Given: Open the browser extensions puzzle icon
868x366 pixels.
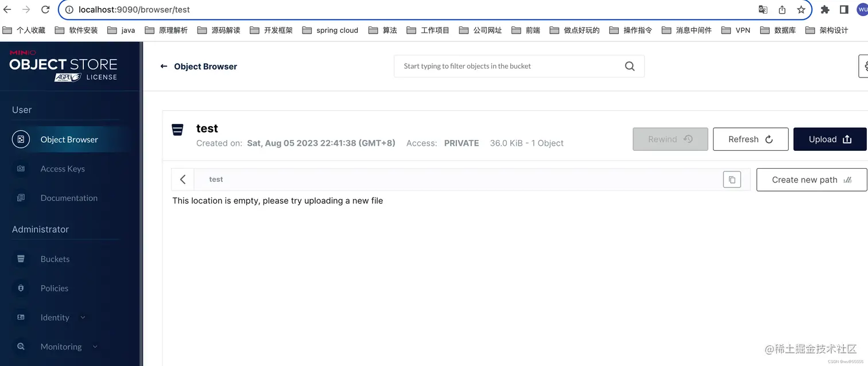Looking at the screenshot, I should click(825, 10).
